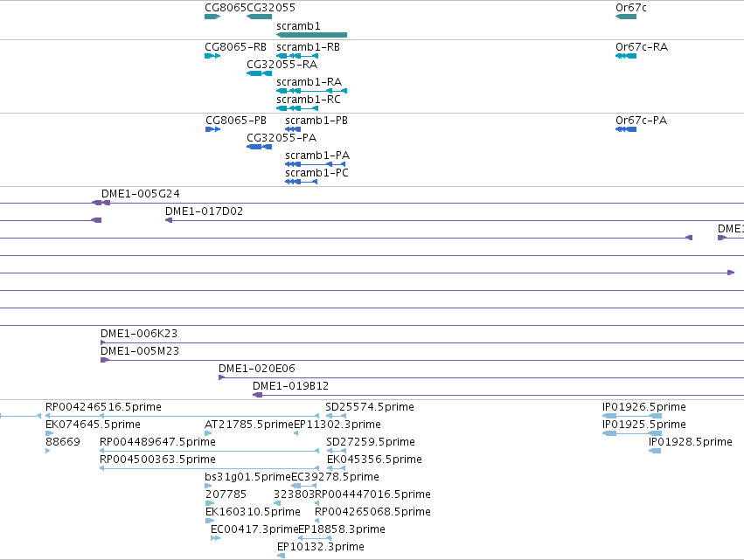The height and width of the screenshot is (560, 744).
Task: Click the SD25574.5prime EST label
Action: tap(370, 407)
